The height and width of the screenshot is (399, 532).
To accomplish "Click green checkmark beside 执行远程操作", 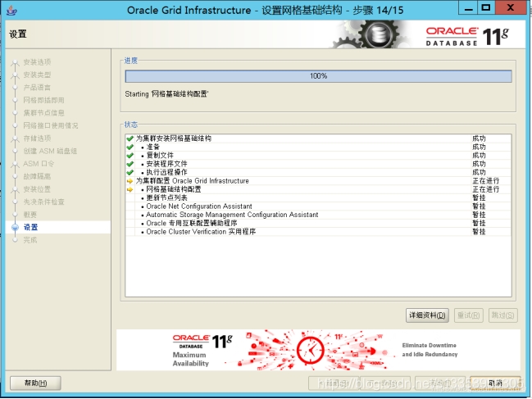I will 130,173.
